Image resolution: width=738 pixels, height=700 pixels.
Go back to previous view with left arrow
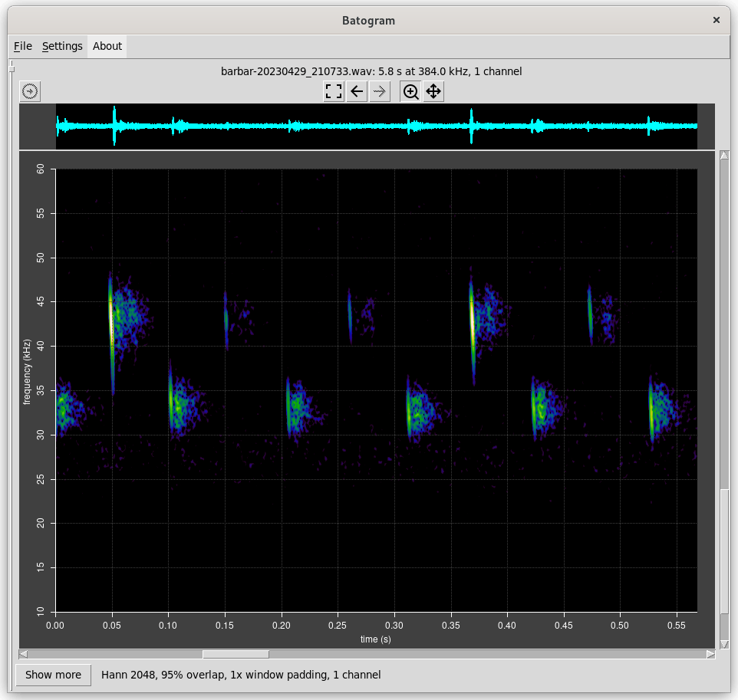[x=357, y=92]
